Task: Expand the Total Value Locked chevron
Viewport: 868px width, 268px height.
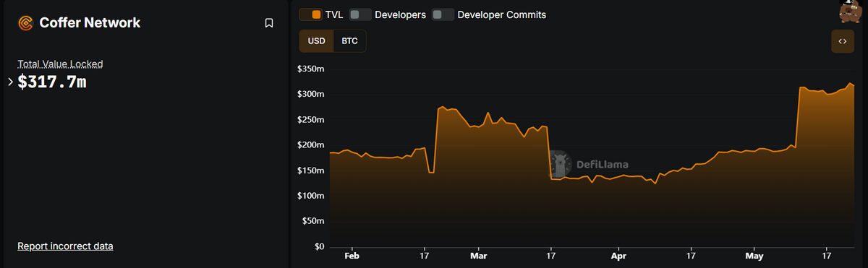Action: [x=10, y=82]
